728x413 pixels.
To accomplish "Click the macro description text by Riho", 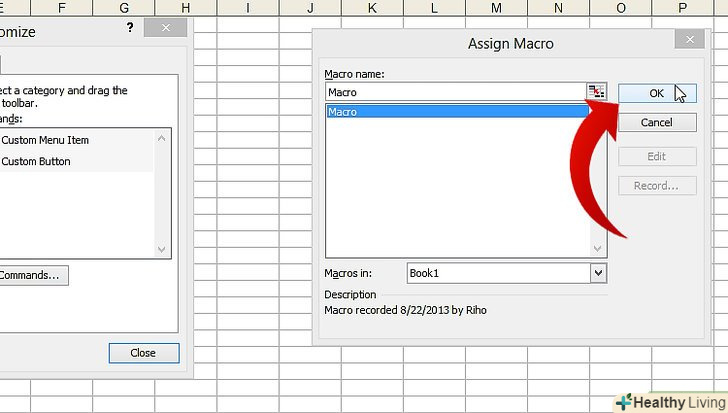I will click(x=405, y=310).
